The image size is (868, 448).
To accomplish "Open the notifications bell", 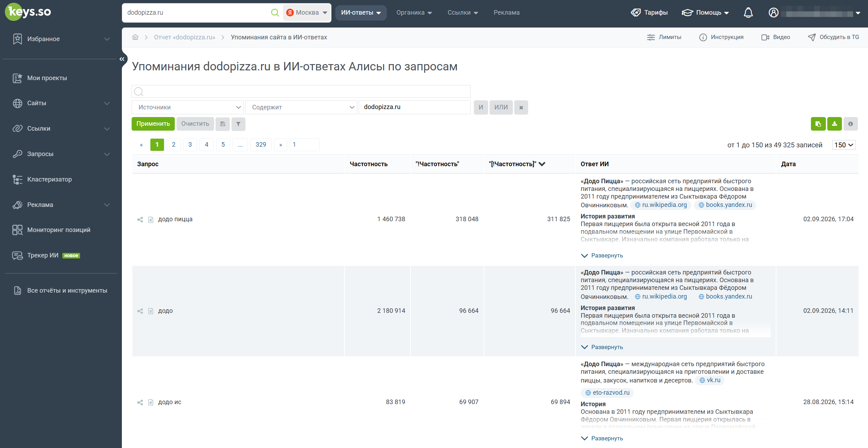I will coord(748,13).
